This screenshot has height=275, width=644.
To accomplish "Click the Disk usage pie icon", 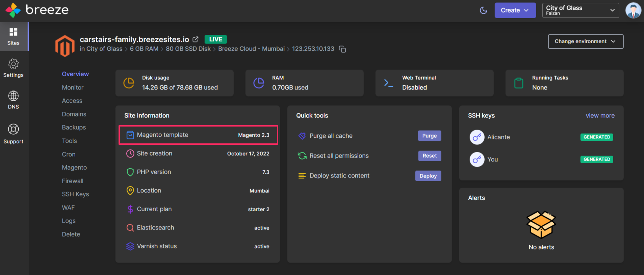I will click(129, 83).
